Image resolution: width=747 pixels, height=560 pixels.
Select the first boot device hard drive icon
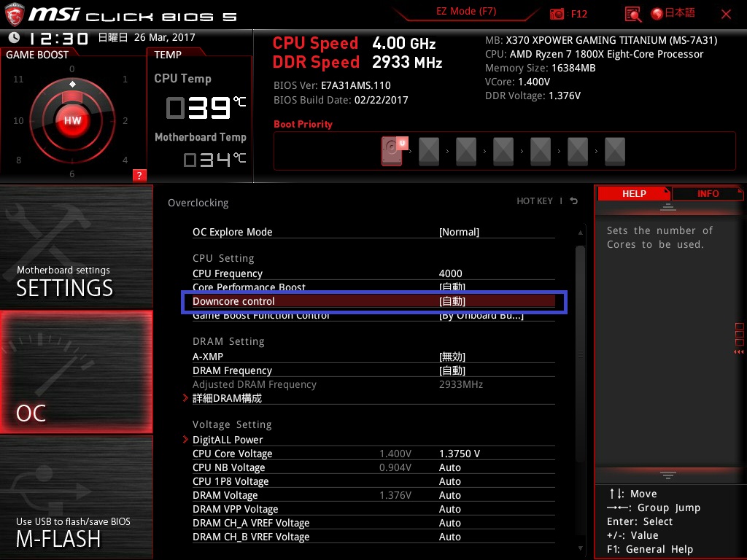tap(393, 151)
